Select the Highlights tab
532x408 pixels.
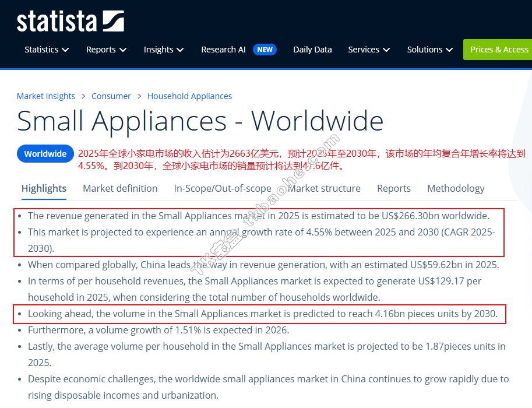click(44, 188)
